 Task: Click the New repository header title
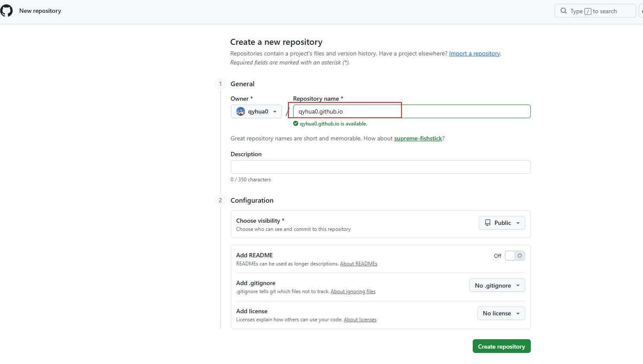coord(40,11)
